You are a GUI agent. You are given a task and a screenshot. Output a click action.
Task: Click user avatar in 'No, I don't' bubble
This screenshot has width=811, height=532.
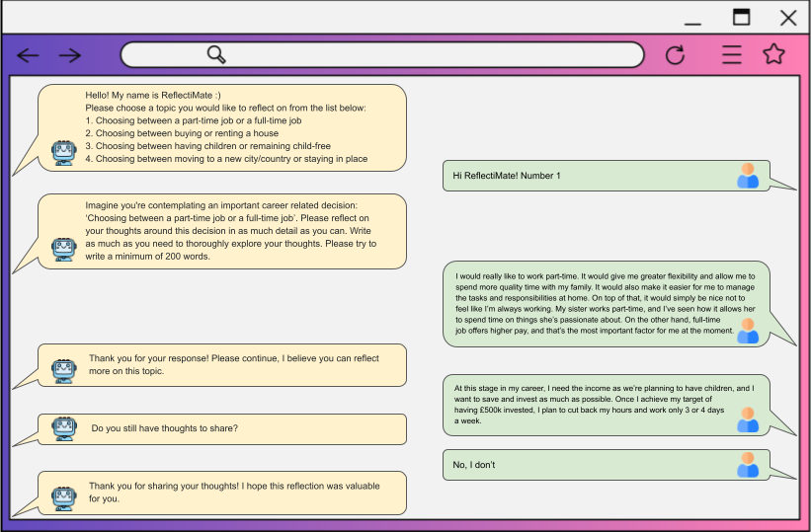(x=748, y=465)
